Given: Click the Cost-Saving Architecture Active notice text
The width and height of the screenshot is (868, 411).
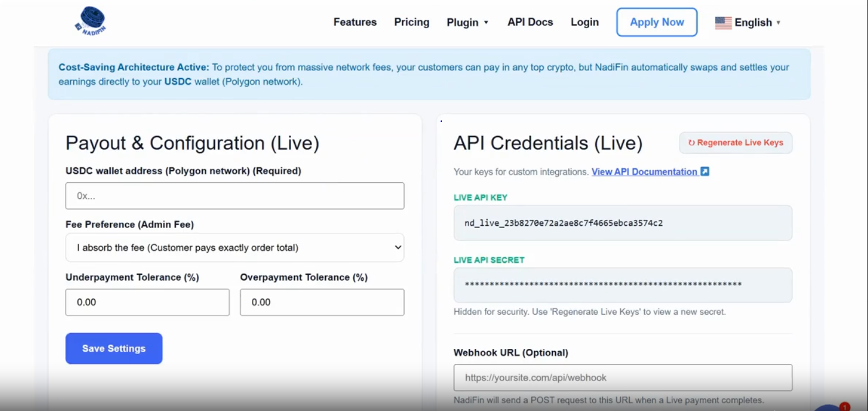Looking at the screenshot, I should tap(424, 74).
